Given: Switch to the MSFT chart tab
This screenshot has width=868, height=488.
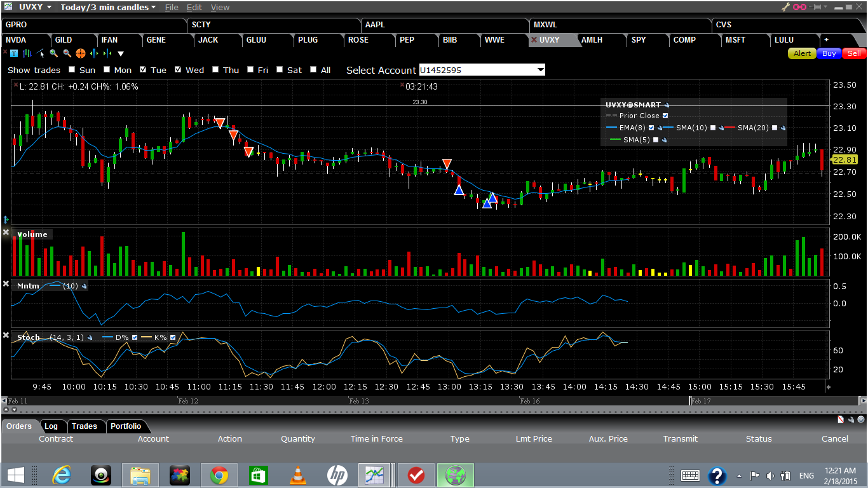Looking at the screenshot, I should (x=736, y=40).
